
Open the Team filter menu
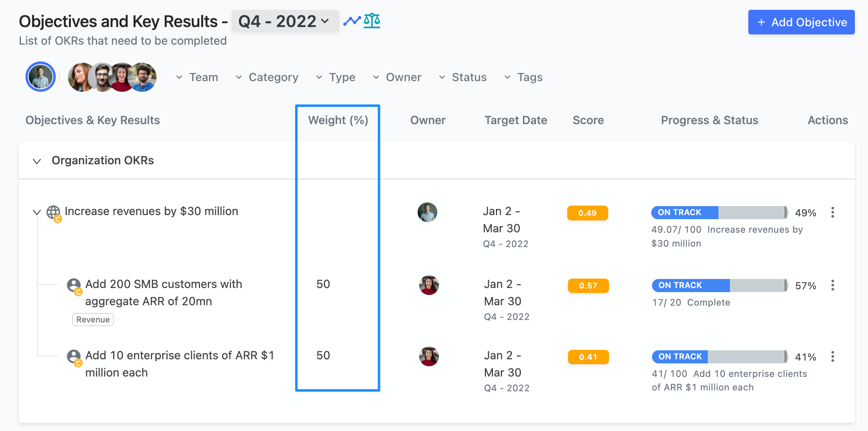(197, 77)
